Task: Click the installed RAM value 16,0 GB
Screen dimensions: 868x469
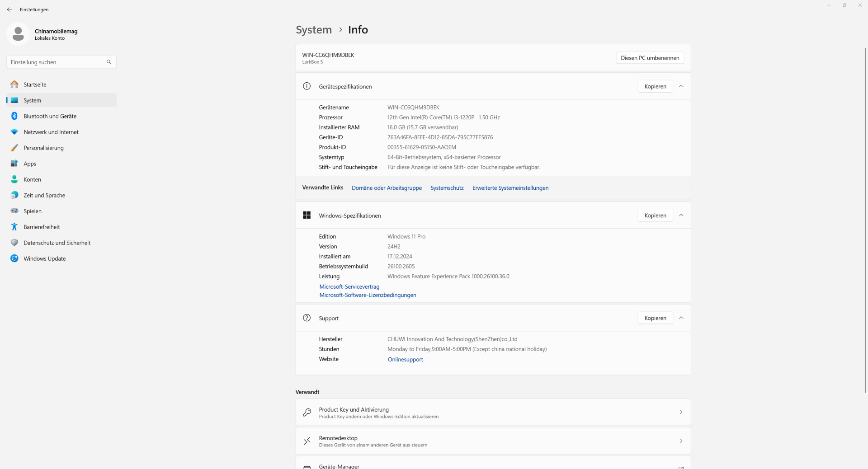Action: pyautogui.click(x=423, y=127)
